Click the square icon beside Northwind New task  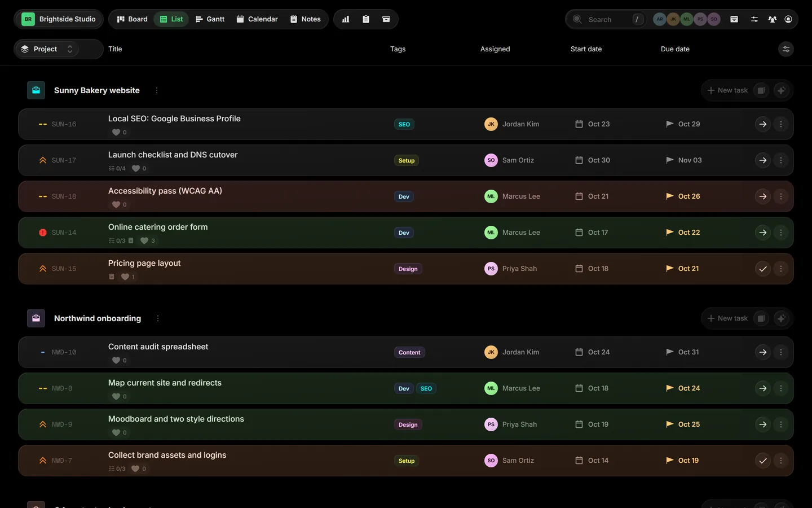click(761, 318)
